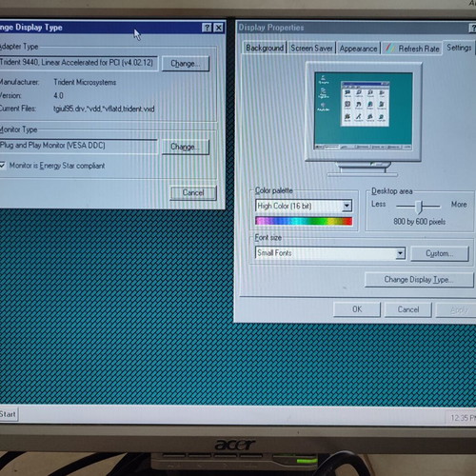Expand the Color palette dropdown arrow

point(347,206)
